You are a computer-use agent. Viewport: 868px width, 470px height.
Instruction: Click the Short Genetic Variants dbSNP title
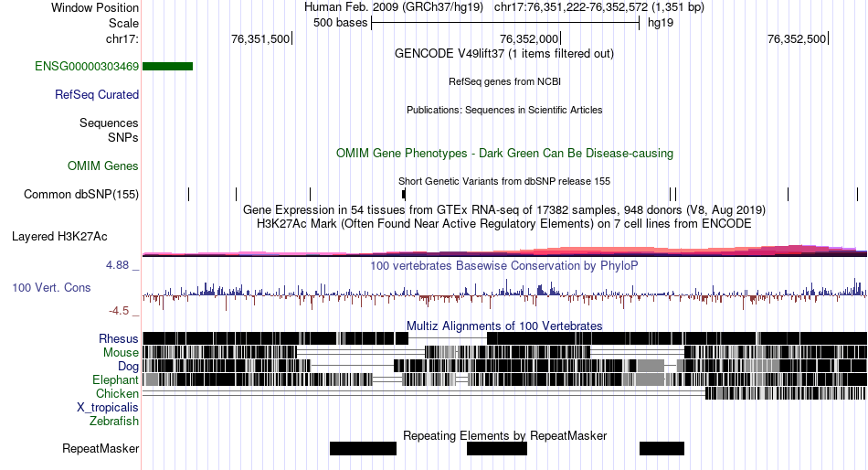[x=503, y=181]
